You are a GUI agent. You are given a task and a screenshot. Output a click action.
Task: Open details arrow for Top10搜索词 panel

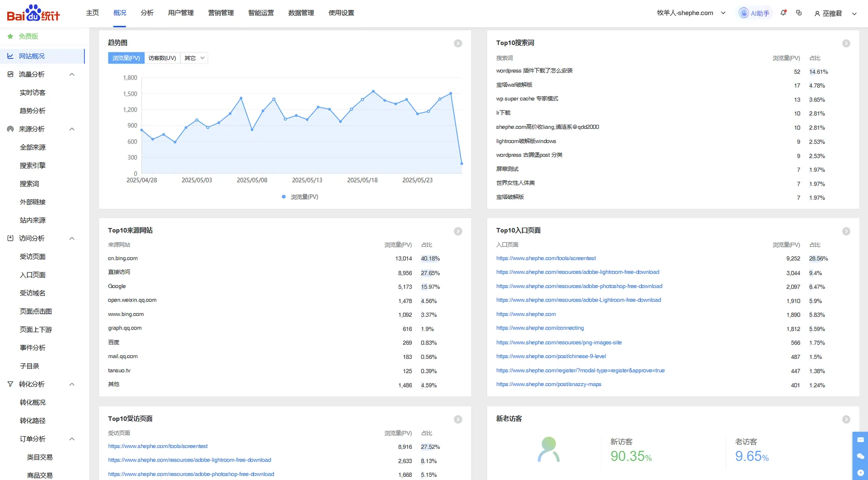[x=846, y=43]
